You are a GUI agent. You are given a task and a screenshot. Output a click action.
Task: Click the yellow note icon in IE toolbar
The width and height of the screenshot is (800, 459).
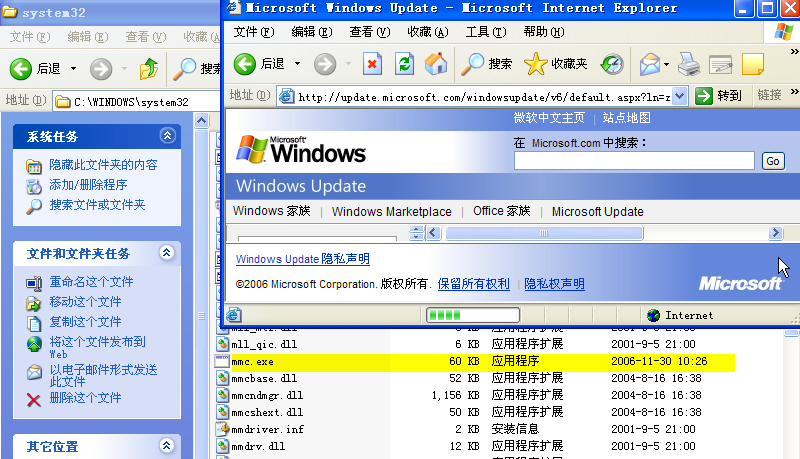[x=753, y=64]
